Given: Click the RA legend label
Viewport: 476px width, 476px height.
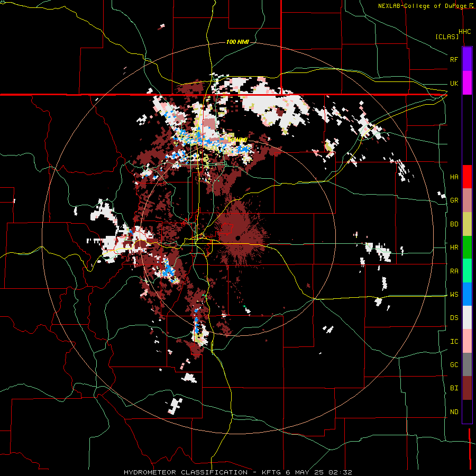Looking at the screenshot, I should [454, 271].
